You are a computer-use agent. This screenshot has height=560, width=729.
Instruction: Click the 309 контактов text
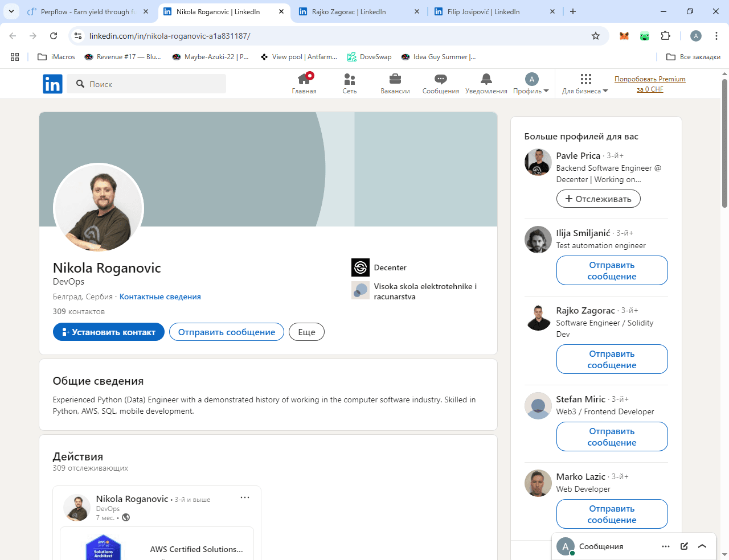[x=79, y=311]
